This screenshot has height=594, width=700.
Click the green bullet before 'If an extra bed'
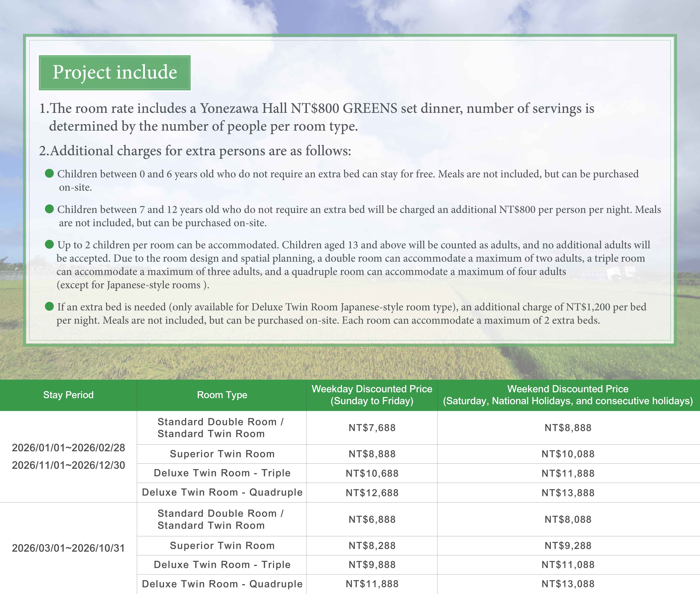click(x=50, y=306)
